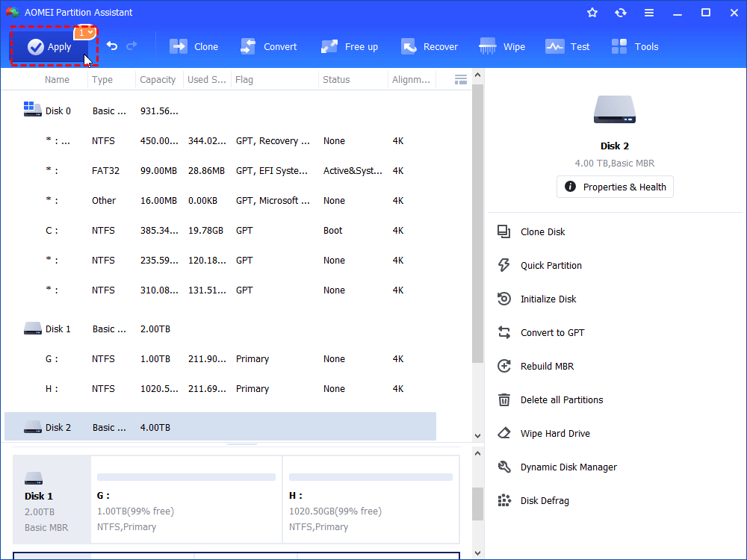Select the H: partition block in disk map
The width and height of the screenshot is (747, 560).
coord(371,500)
